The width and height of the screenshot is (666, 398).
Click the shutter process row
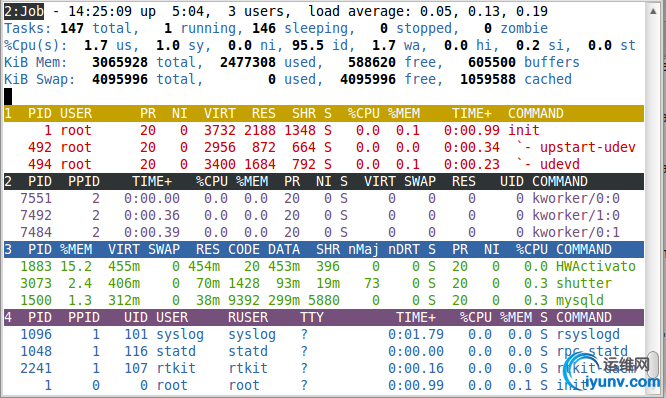coord(324,283)
